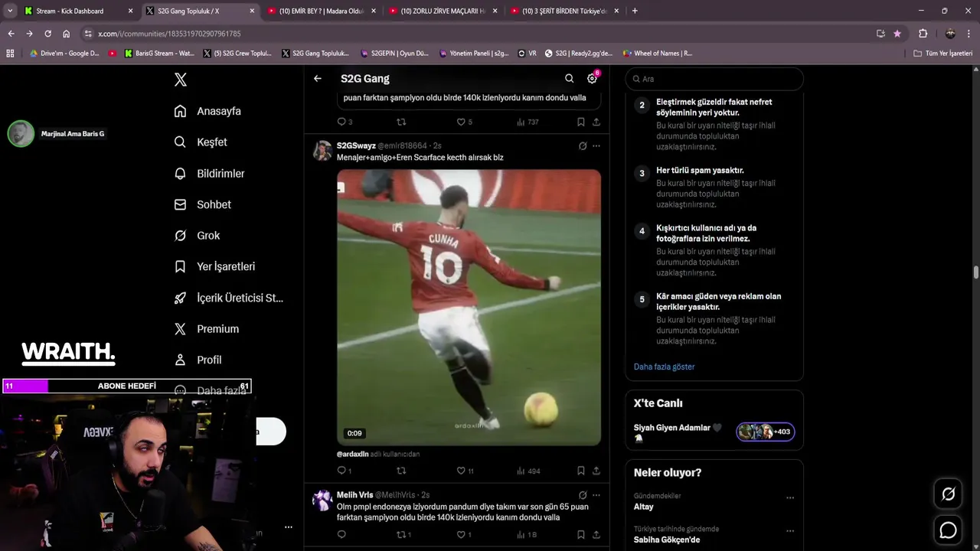Open floating Grok button
980x551 pixels.
click(948, 494)
